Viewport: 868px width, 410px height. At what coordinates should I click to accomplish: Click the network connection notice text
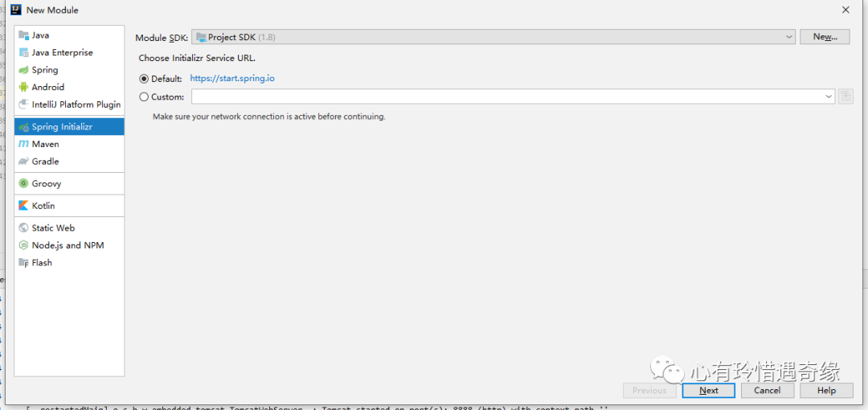269,117
